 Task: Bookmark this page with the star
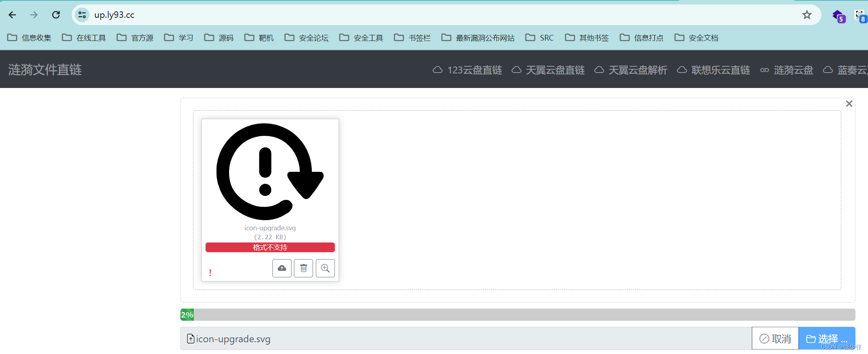tap(807, 15)
